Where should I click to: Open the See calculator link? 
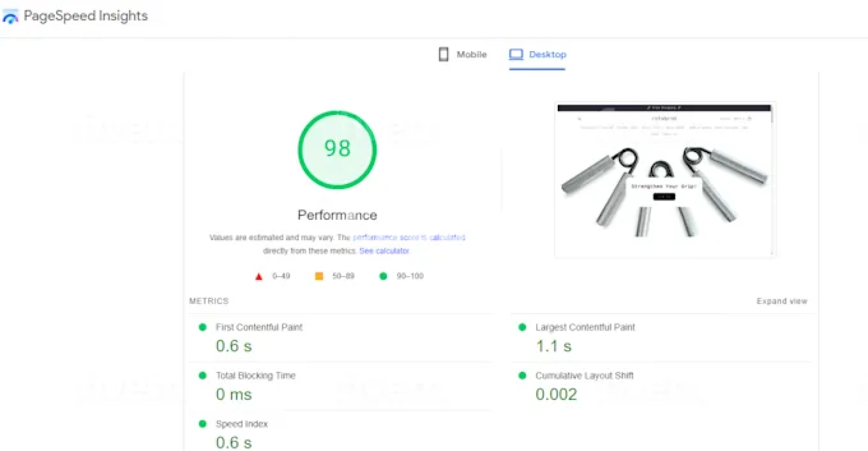(x=384, y=251)
